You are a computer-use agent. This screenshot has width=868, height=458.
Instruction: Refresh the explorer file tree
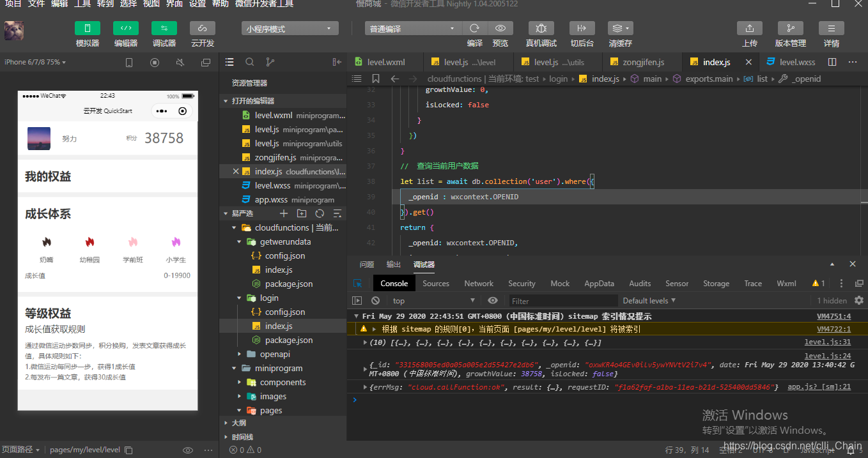[x=320, y=213]
